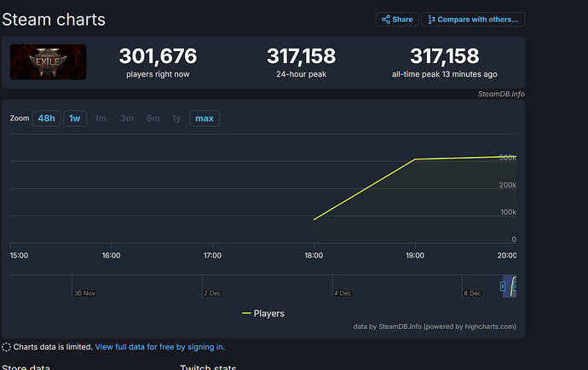
Task: Choose the 6m zoom option
Action: pyautogui.click(x=153, y=119)
